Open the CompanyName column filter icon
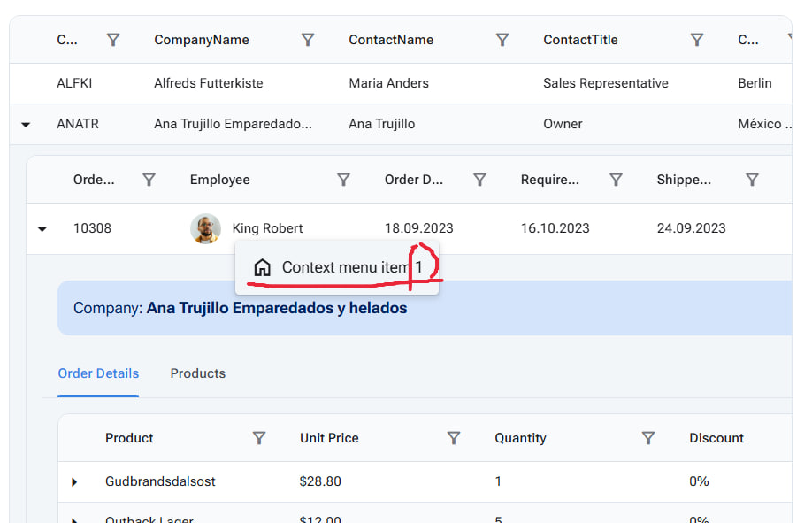The height and width of the screenshot is (523, 812). 308,40
